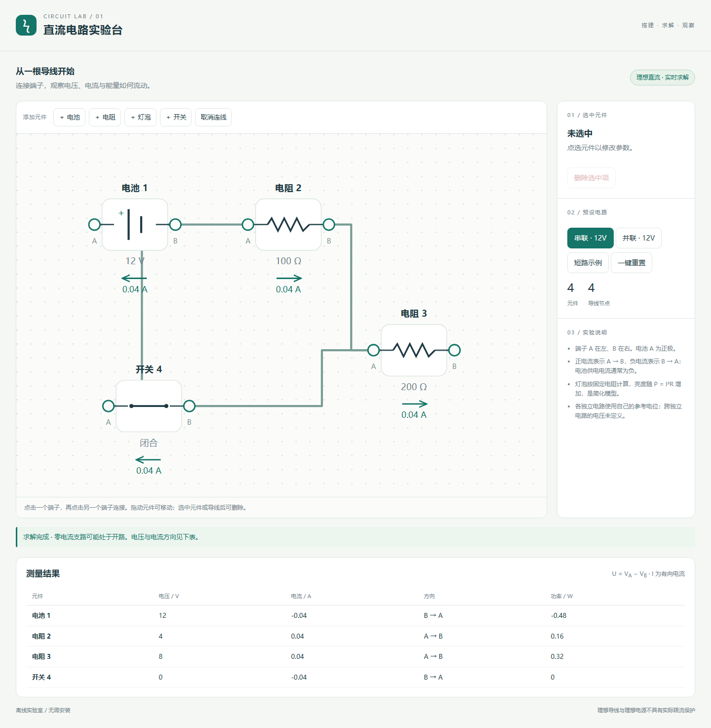
Task: Click terminal B of 开关 4
Action: 189,406
